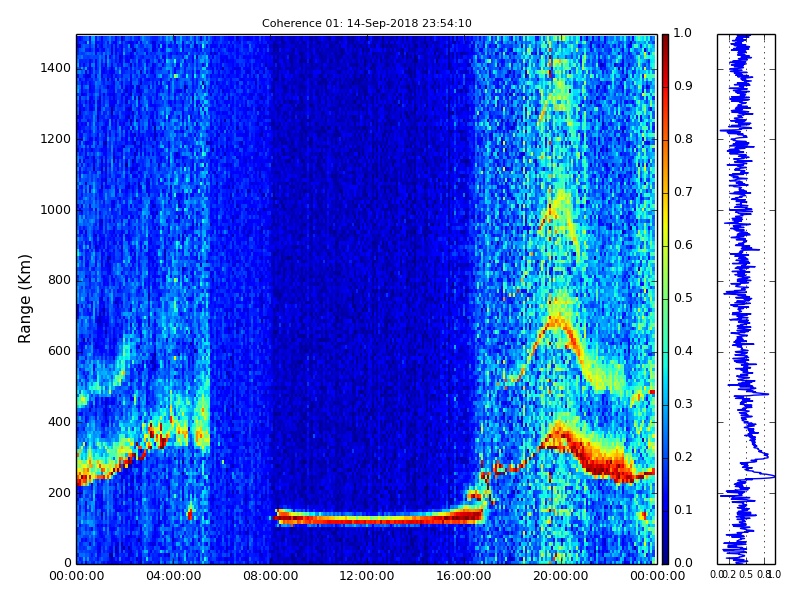Image resolution: width=800 pixels, height=600 pixels.
Task: Click the colorbar 0.1 label
Action: [683, 510]
